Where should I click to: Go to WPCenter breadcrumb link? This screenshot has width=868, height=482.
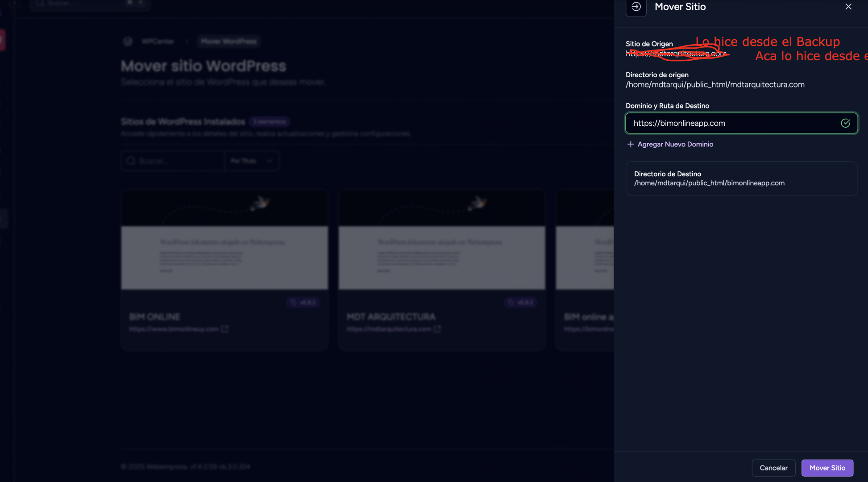point(158,42)
